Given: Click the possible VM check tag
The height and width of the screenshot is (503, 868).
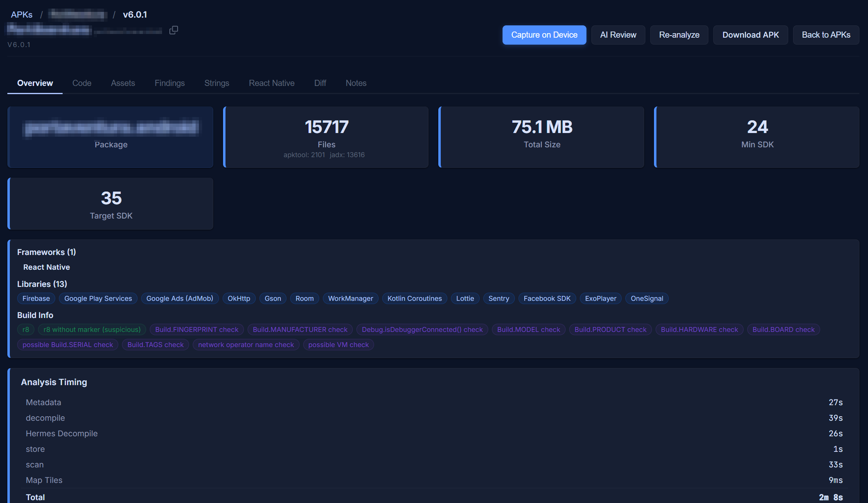Looking at the screenshot, I should click(338, 345).
